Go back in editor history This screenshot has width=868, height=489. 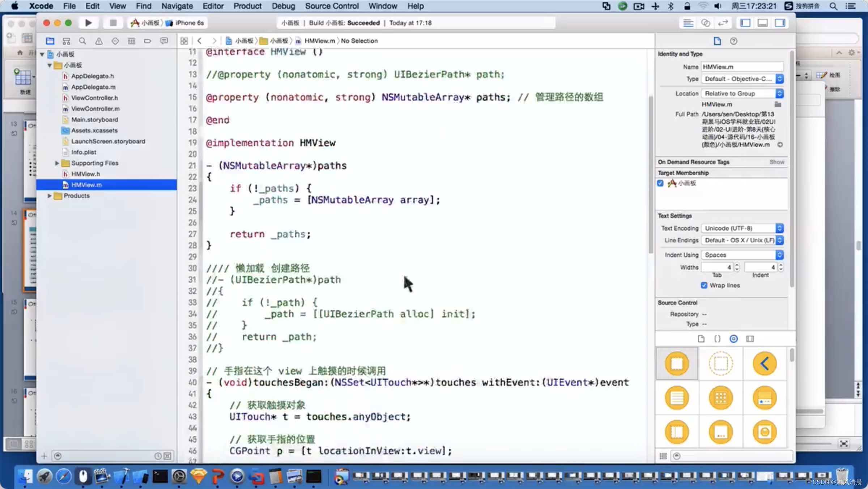tap(199, 41)
